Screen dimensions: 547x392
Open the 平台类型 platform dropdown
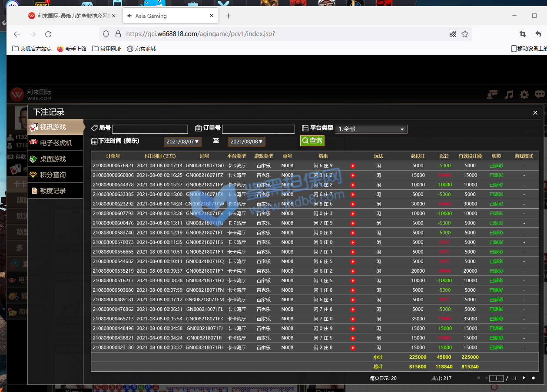tap(371, 129)
